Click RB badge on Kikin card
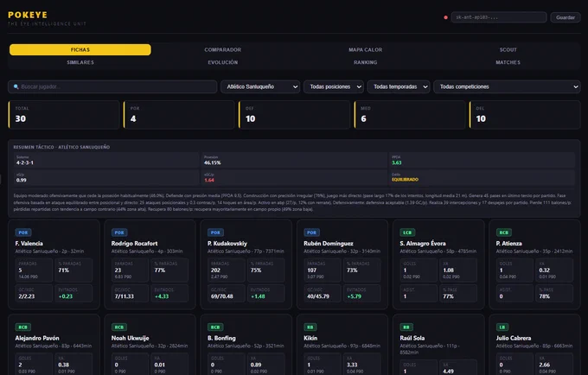 coord(310,327)
